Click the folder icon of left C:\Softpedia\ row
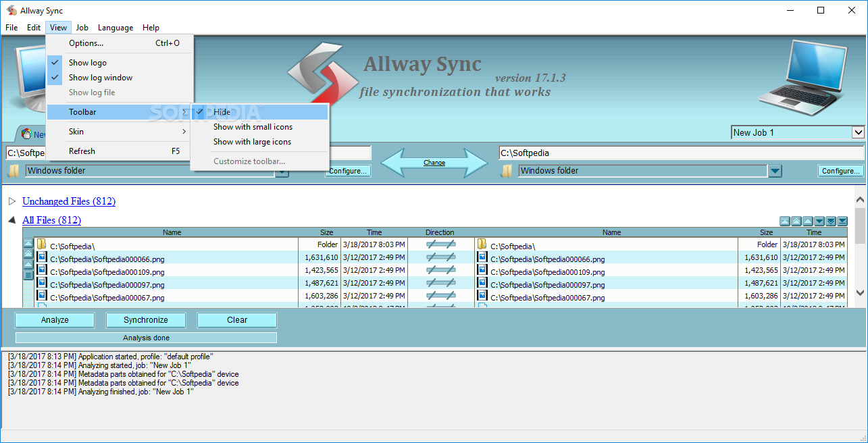 coord(41,244)
